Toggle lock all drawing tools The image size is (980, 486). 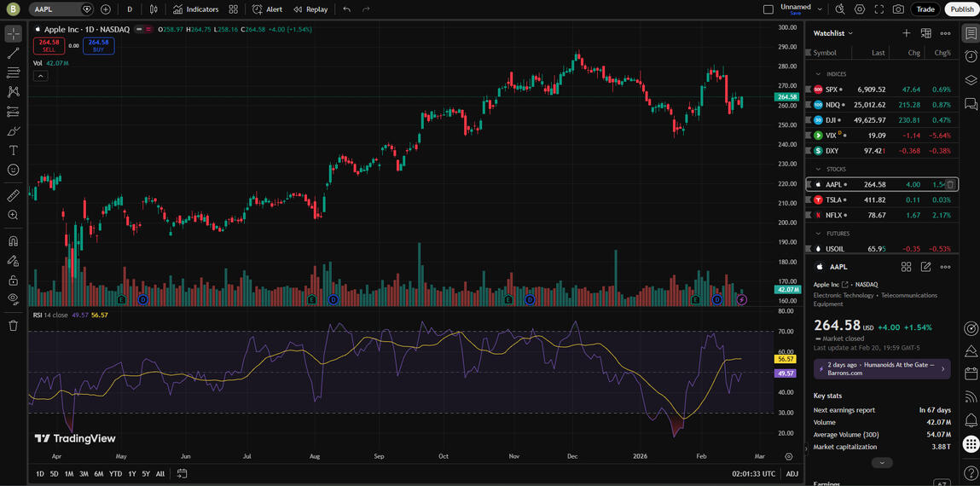tap(13, 280)
